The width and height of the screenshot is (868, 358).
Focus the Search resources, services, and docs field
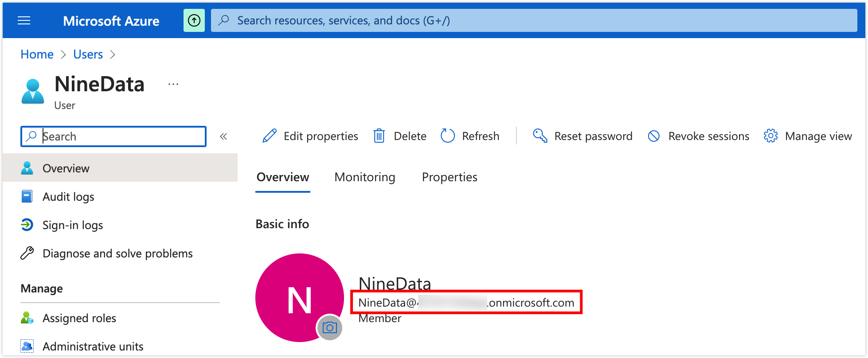coord(534,20)
